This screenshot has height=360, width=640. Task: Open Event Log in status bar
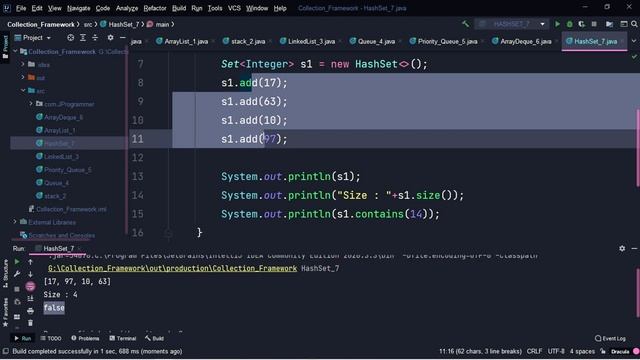(x=610, y=338)
